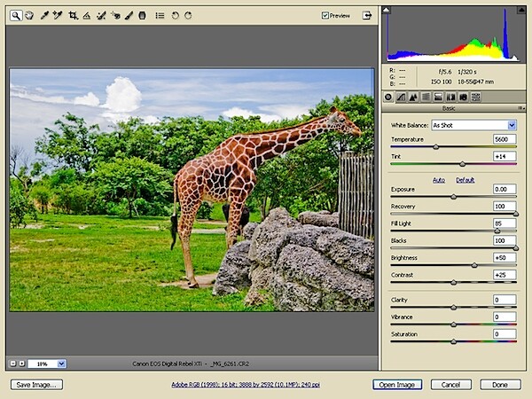Screen dimensions: 532x399
Task: Choose the Adjustment Brush tool
Action: (x=129, y=15)
